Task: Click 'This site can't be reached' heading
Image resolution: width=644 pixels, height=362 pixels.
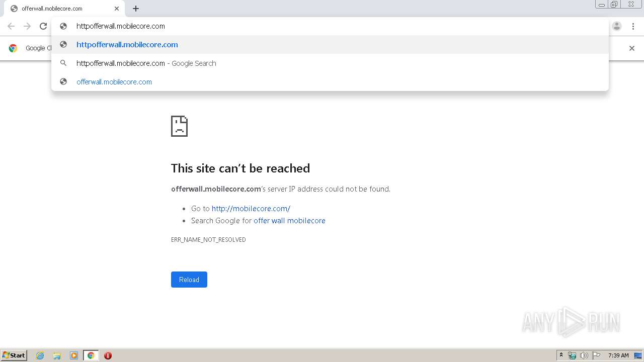Action: click(240, 168)
